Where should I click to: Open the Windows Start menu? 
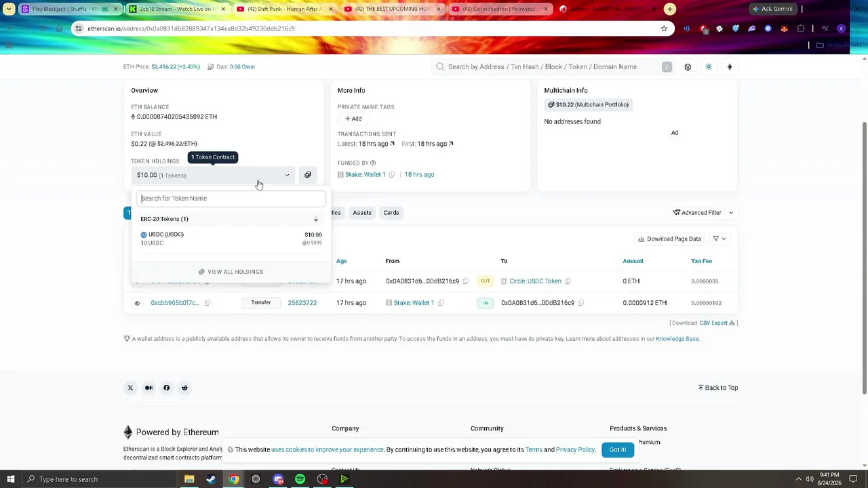(9, 479)
